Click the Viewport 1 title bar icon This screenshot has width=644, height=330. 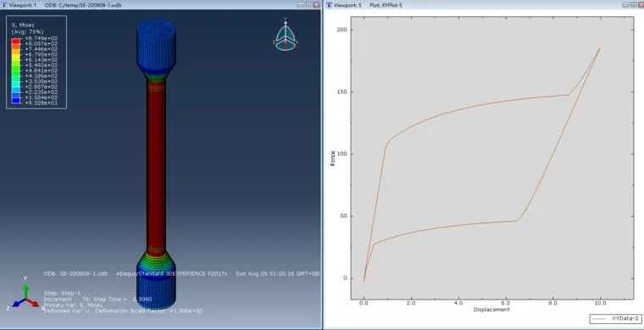coord(4,5)
